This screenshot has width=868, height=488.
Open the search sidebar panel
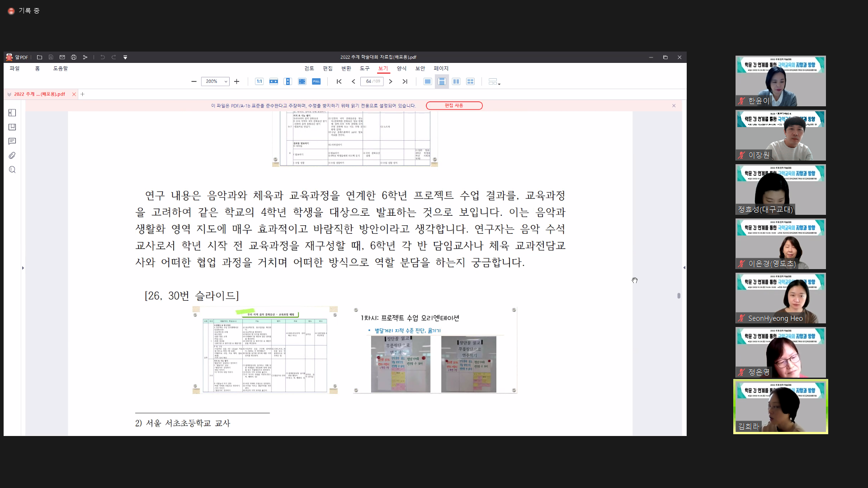(x=12, y=170)
